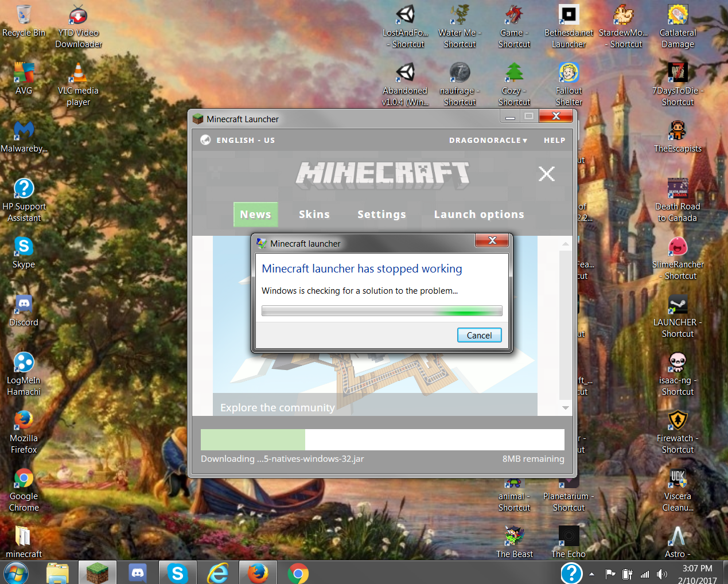Open VLC media player shortcut

79,85
